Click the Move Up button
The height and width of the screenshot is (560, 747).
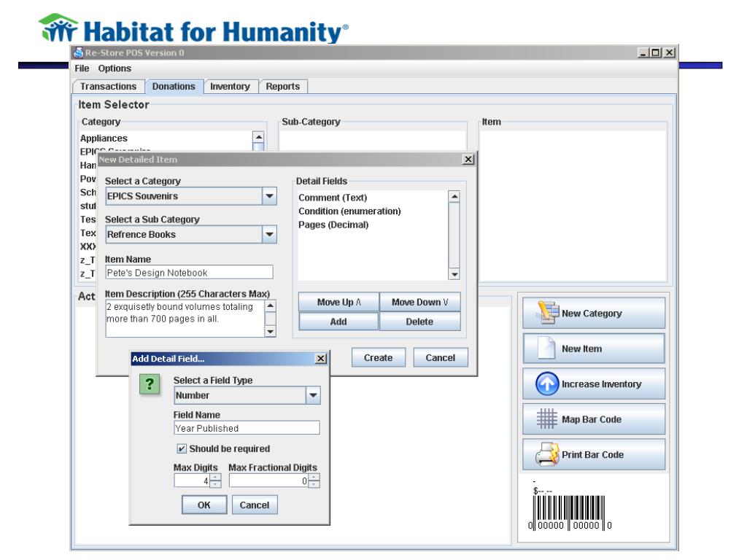tap(338, 302)
